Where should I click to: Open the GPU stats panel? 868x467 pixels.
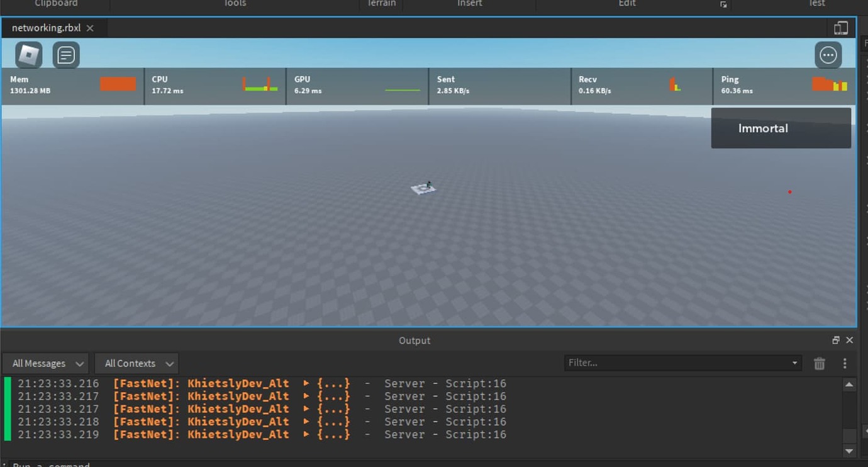click(357, 86)
